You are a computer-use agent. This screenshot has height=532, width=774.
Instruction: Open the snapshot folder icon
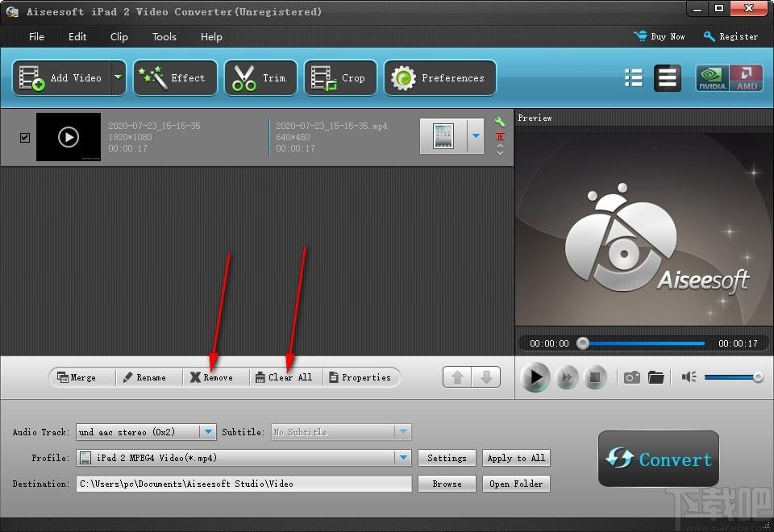click(x=655, y=377)
